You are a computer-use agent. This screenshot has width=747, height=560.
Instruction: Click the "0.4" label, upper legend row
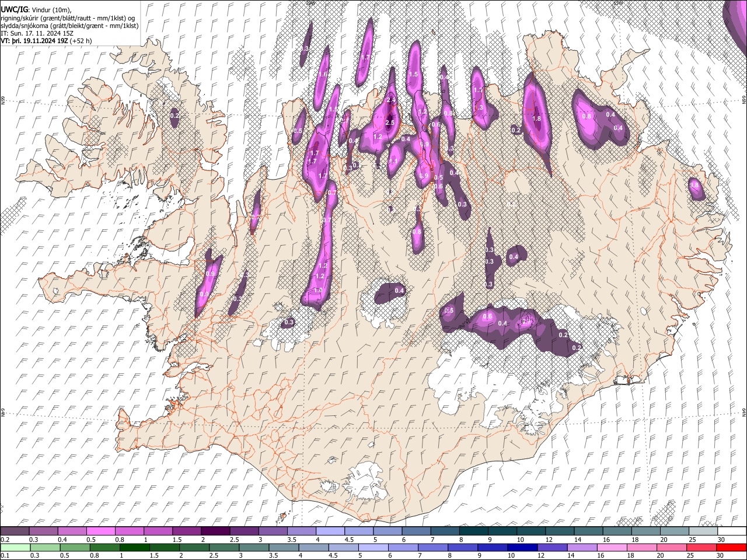click(62, 539)
